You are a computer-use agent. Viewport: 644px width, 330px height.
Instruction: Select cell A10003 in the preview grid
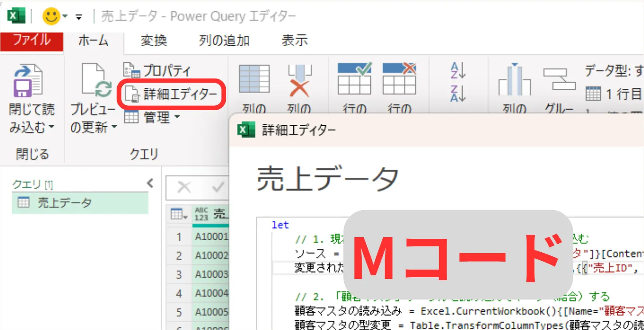tap(211, 274)
